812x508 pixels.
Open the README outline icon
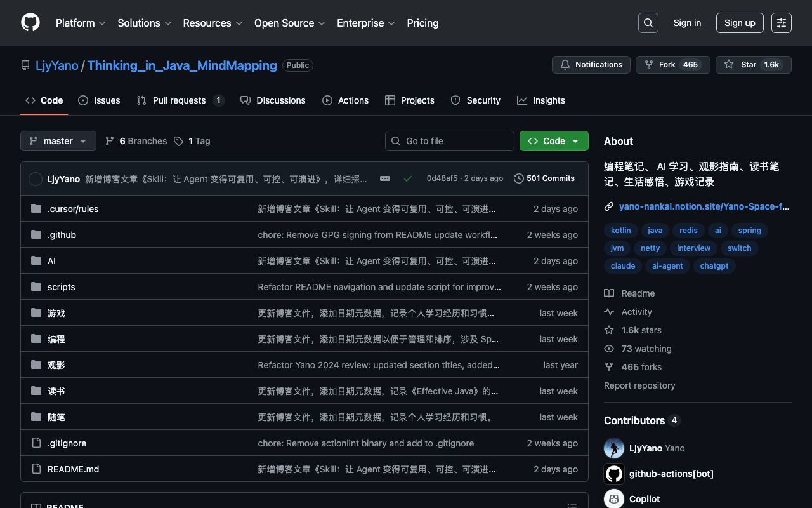coord(572,505)
